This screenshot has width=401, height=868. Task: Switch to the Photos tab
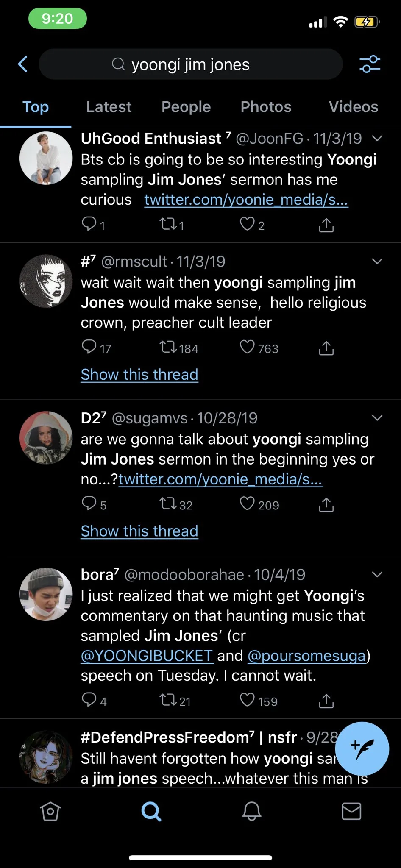266,107
